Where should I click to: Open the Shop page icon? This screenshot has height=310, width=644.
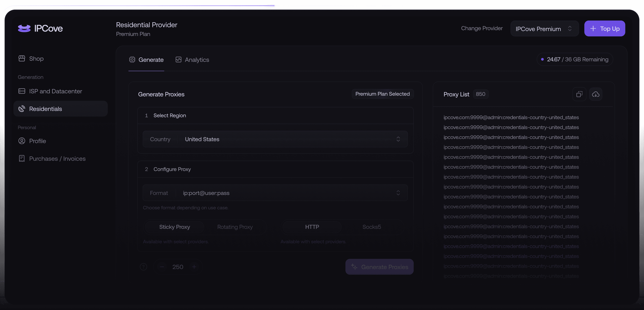pos(22,58)
